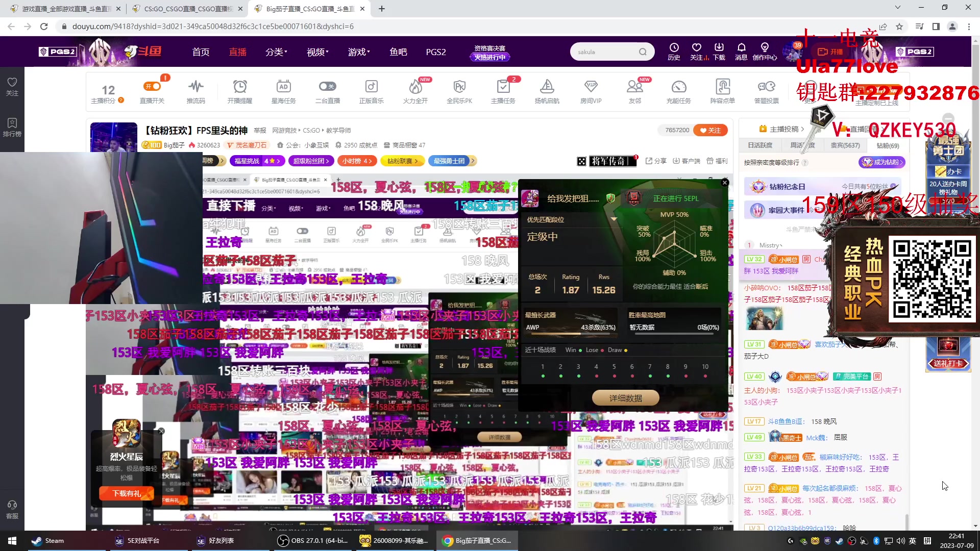Switch to the 贵宾(5637) tab

845,145
